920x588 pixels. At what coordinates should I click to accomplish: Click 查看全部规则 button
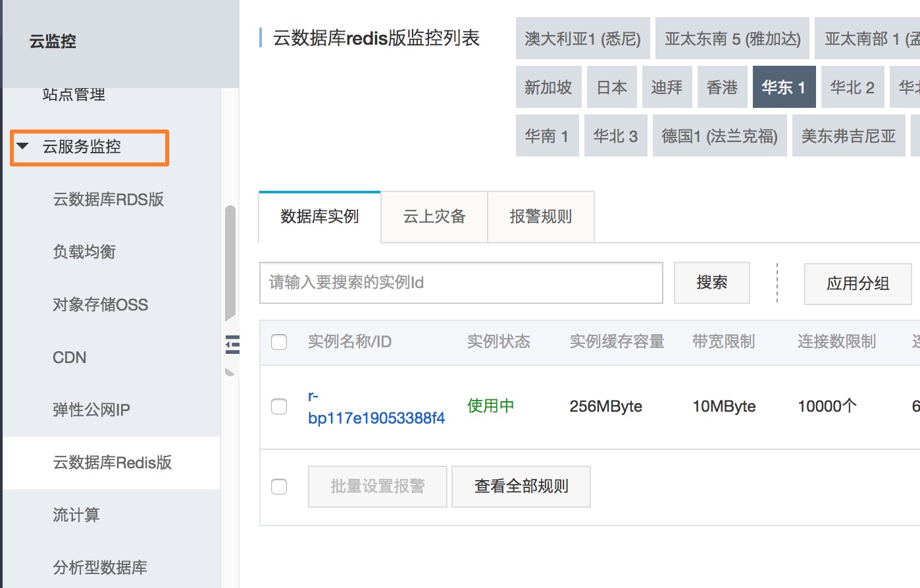pos(521,487)
